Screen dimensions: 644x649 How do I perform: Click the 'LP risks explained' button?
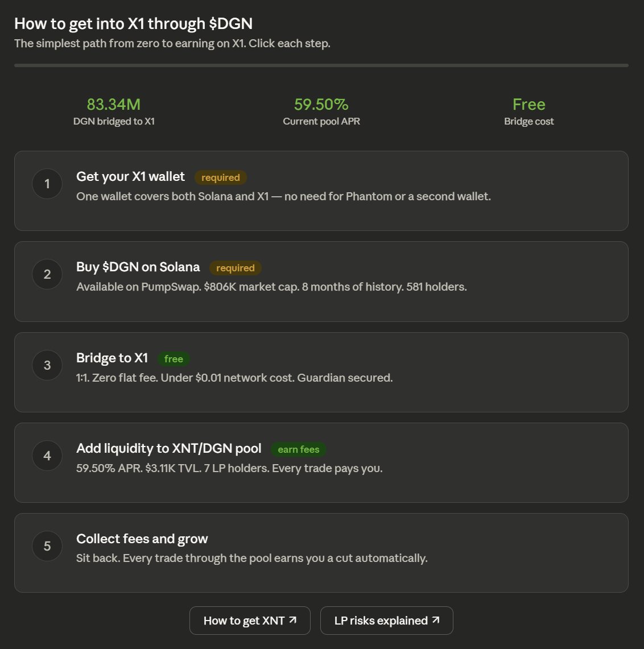[386, 621]
